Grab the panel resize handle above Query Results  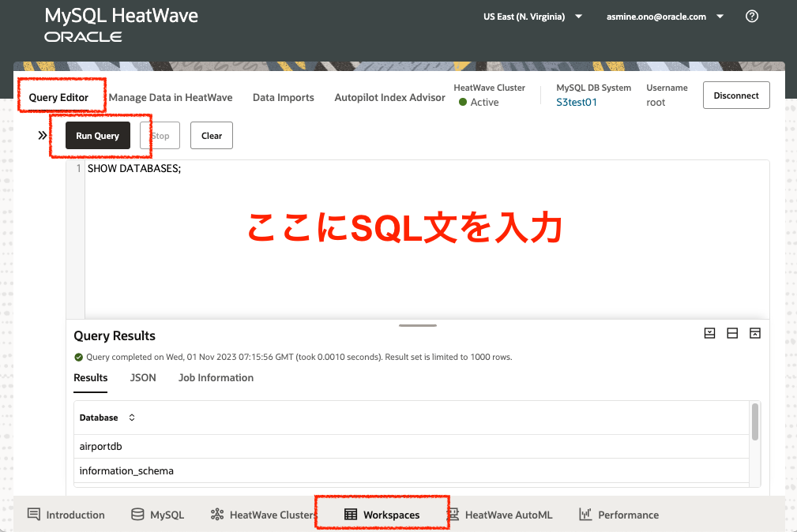pyautogui.click(x=418, y=325)
